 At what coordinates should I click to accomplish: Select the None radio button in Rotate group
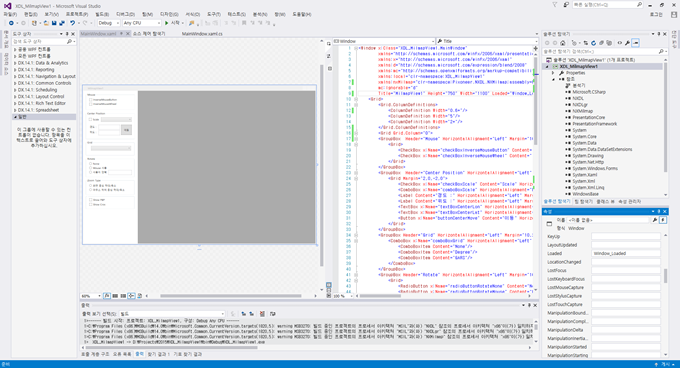[91, 164]
